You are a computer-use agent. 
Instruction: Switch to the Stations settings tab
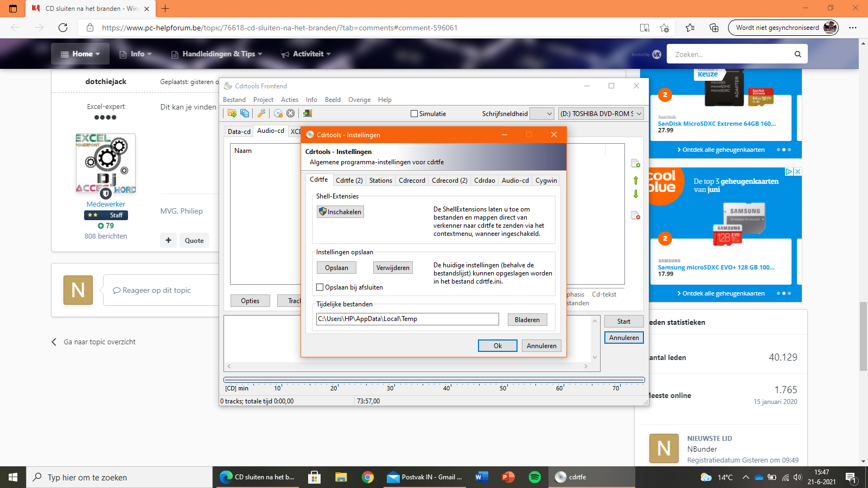[381, 181]
